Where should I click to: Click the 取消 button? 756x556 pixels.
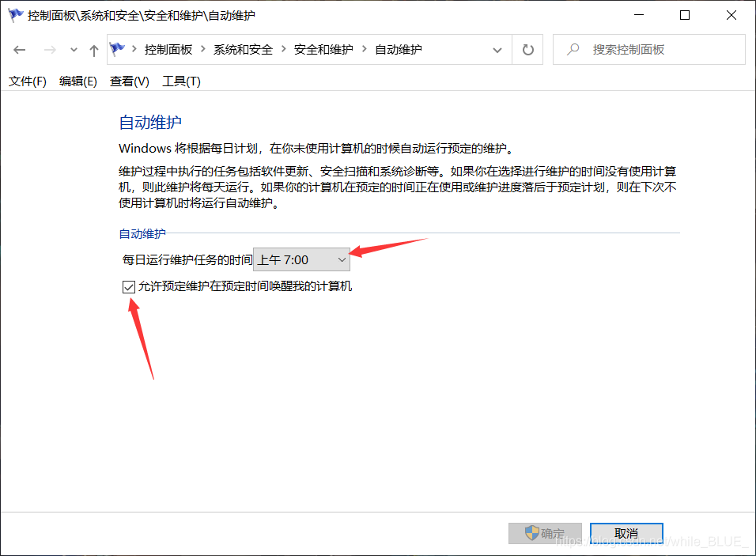click(626, 533)
